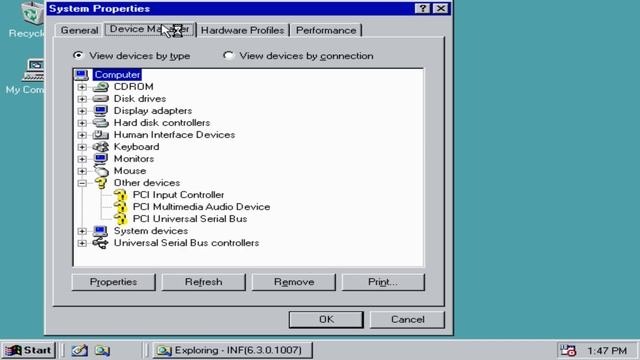Switch to Exploring - INF taskbar window
Viewport: 640px width, 360px height.
(x=233, y=350)
